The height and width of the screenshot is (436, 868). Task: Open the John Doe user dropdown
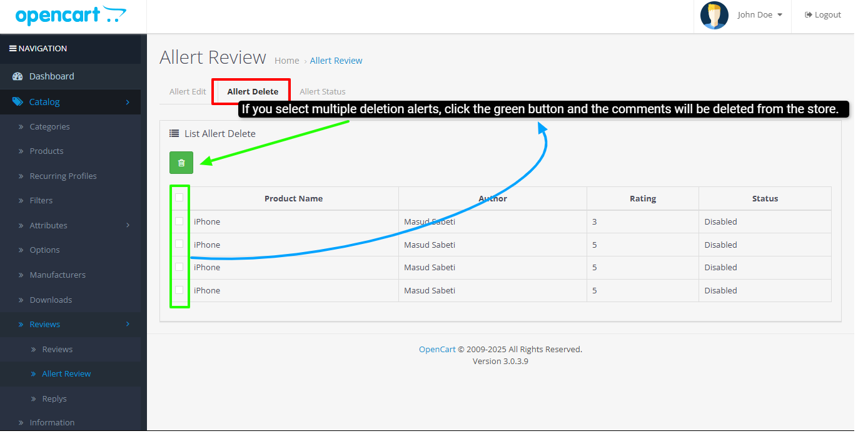pyautogui.click(x=759, y=15)
